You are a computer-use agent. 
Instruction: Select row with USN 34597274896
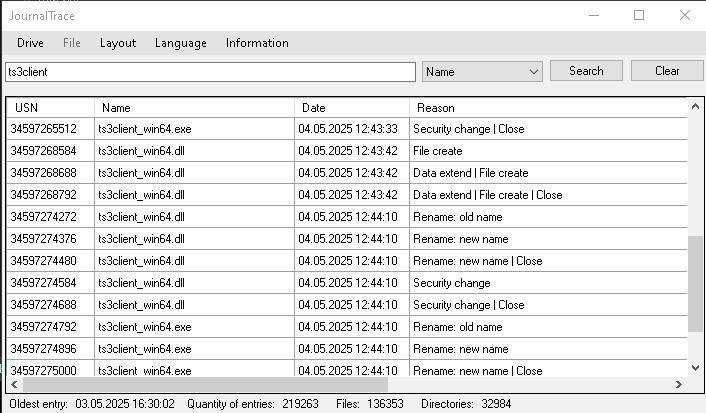click(x=347, y=349)
